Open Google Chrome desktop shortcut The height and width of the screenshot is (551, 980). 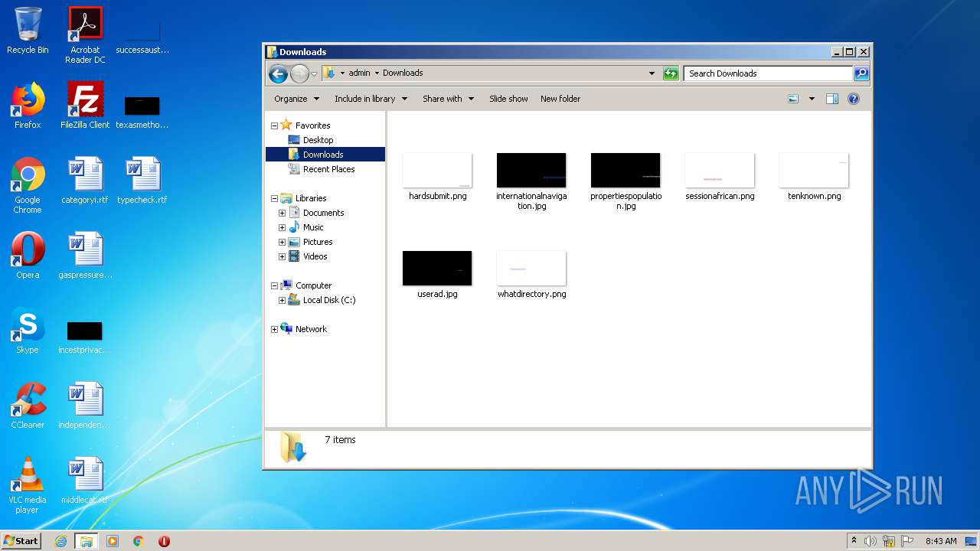[x=28, y=185]
